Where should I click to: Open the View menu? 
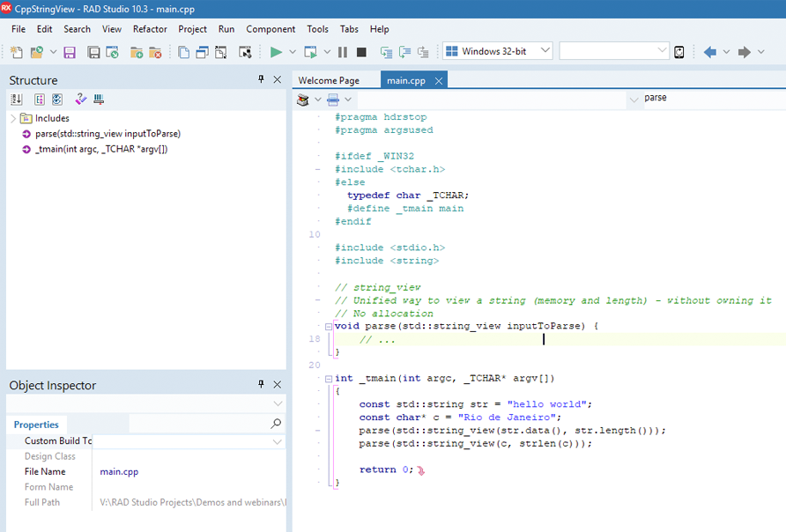(112, 29)
